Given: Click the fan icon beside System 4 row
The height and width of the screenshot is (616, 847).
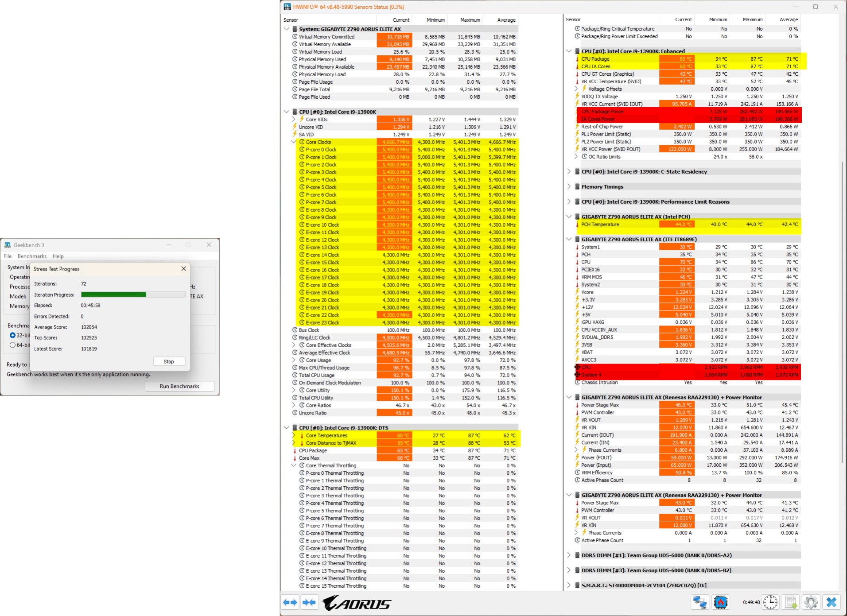Looking at the screenshot, I should point(577,375).
